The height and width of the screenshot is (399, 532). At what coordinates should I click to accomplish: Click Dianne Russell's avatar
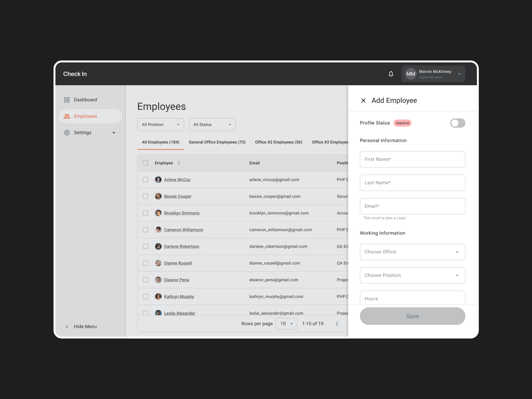tap(158, 263)
